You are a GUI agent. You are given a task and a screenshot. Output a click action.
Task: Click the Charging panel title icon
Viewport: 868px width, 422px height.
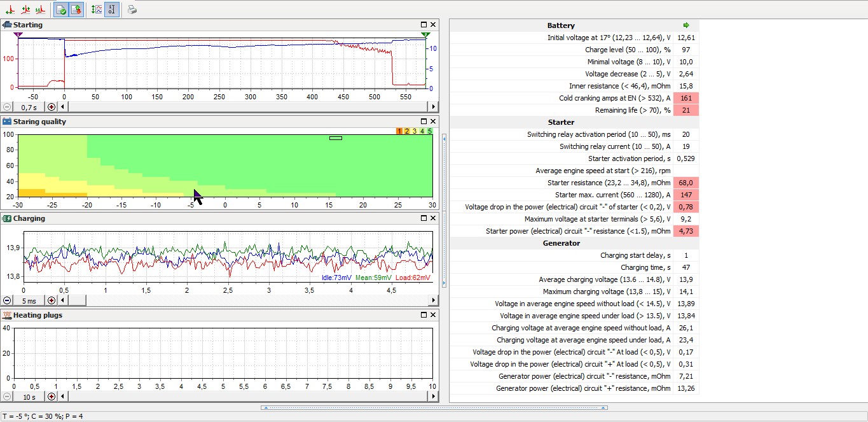(7, 218)
